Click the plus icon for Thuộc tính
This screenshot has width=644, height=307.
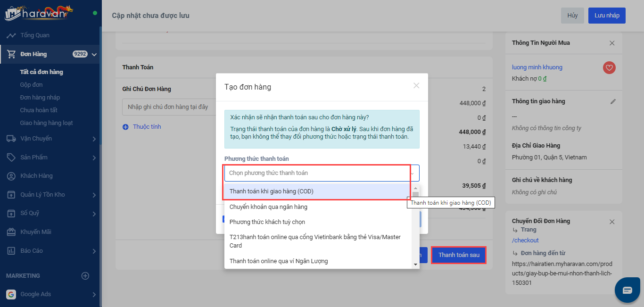click(x=125, y=127)
